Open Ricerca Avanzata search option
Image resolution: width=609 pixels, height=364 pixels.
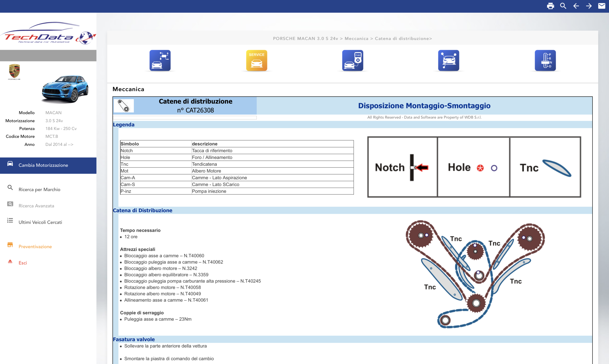coord(36,206)
